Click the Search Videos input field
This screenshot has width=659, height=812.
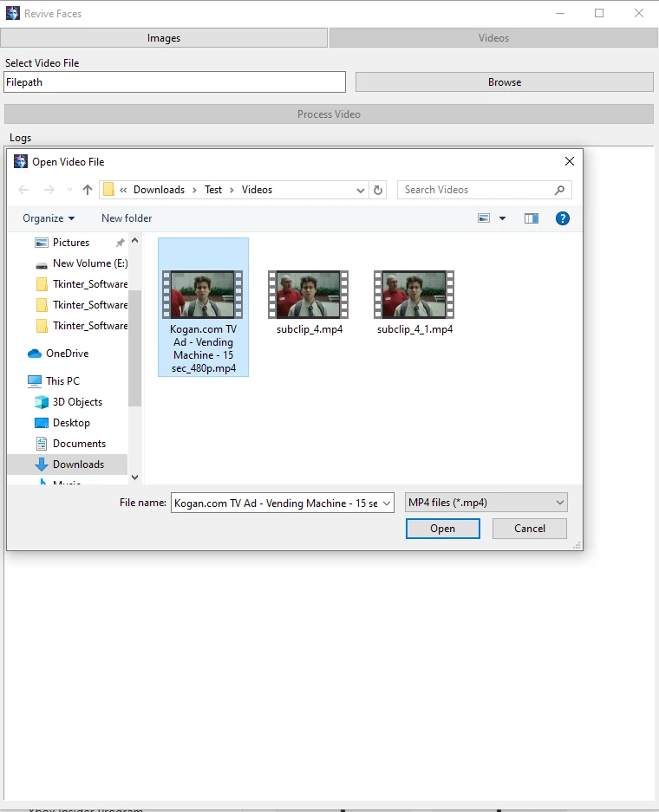click(x=475, y=190)
